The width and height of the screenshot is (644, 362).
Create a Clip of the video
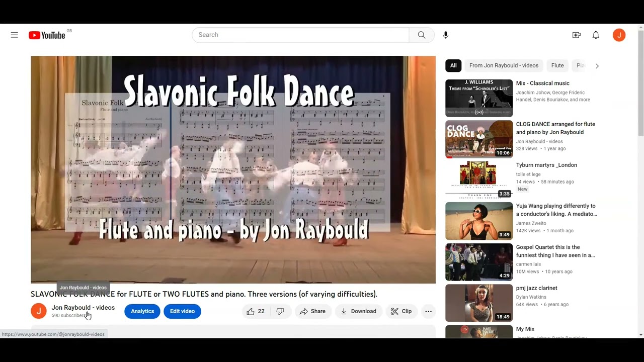click(401, 311)
